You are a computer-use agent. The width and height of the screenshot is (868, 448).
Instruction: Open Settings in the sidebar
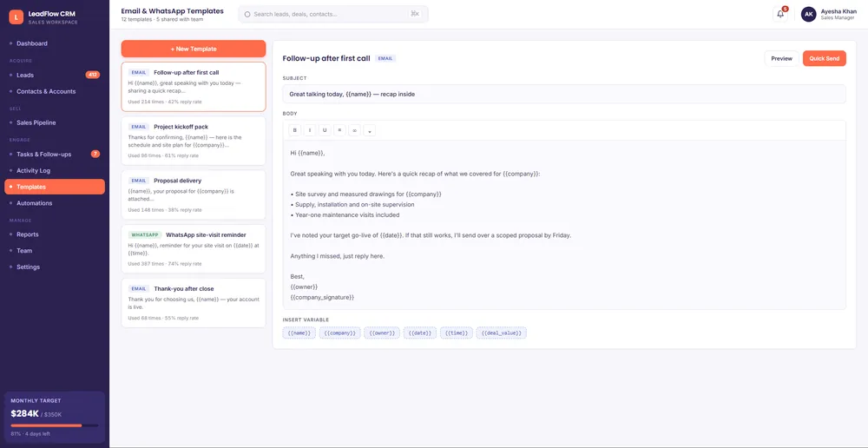point(54,267)
